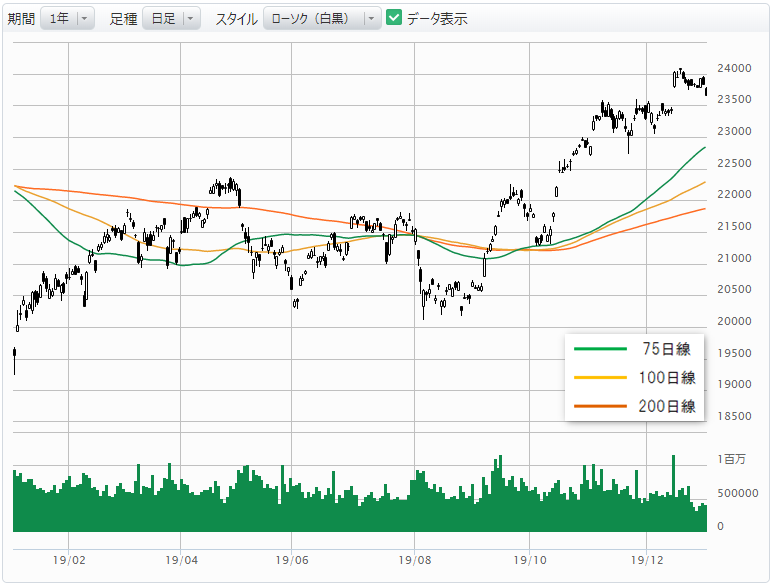Click the green 75日線 legend line swatch
The width and height of the screenshot is (772, 585).
[x=600, y=349]
